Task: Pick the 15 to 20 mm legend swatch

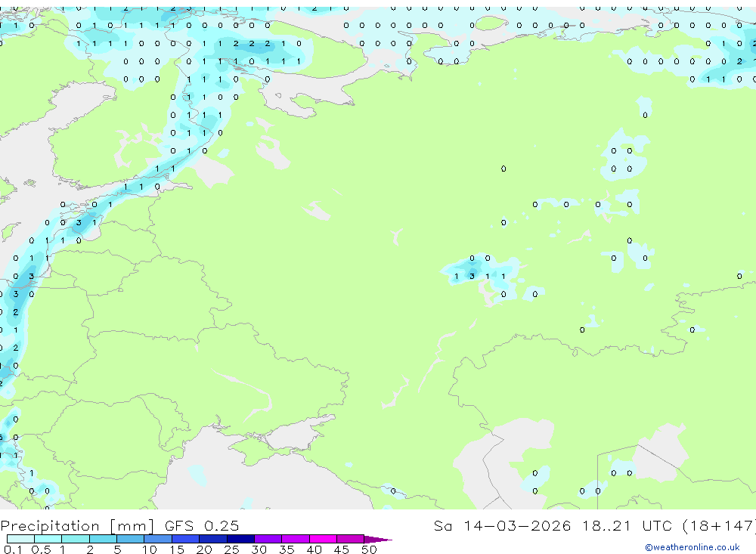Action: (186, 539)
